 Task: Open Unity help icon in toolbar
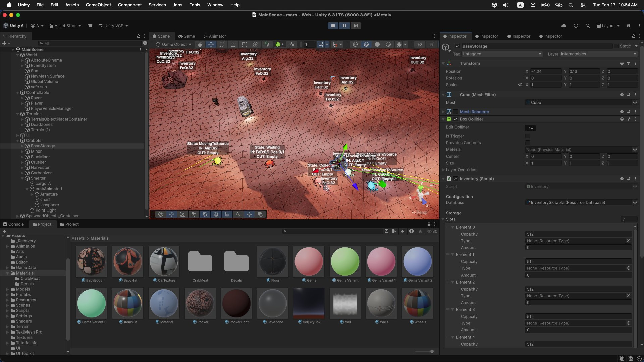(629, 26)
